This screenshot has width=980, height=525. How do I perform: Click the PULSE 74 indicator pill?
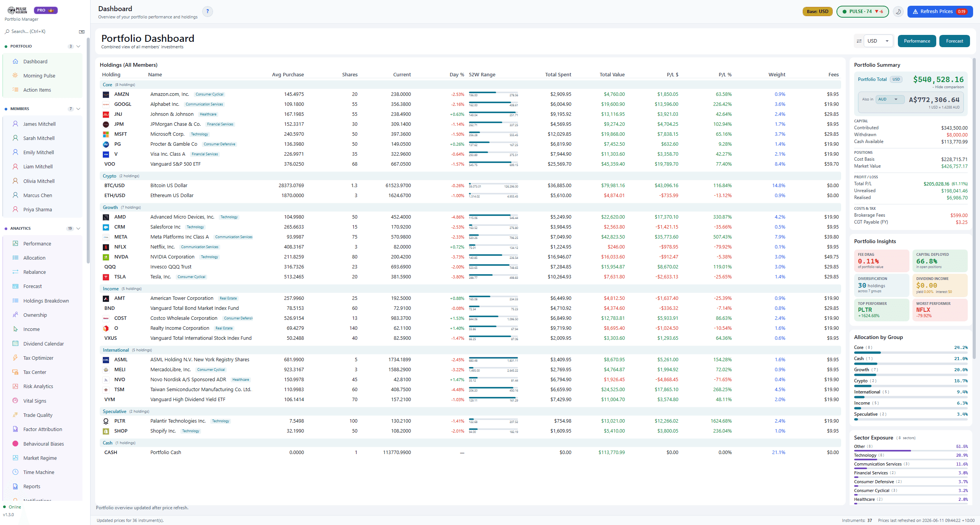tap(862, 12)
